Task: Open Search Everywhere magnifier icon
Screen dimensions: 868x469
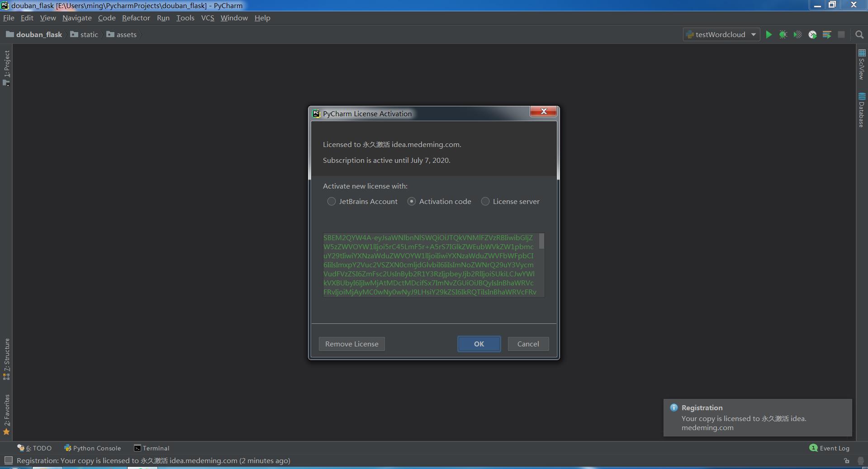Action: tap(860, 34)
